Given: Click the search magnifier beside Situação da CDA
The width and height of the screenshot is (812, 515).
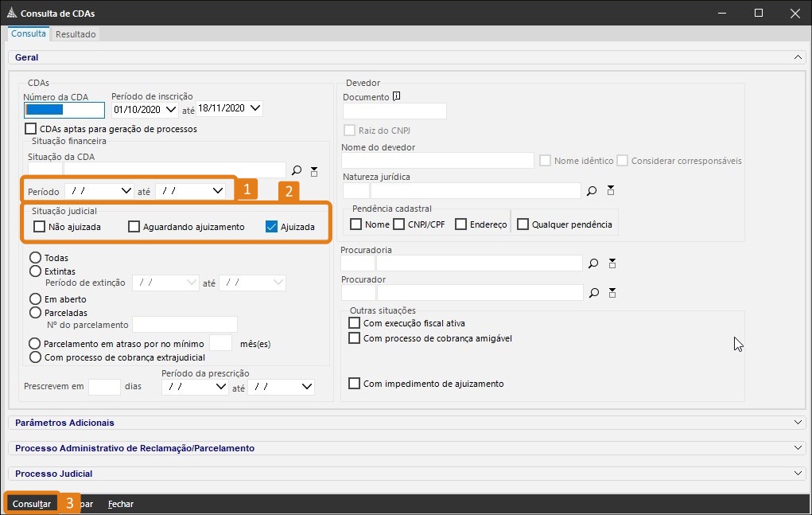Looking at the screenshot, I should coord(297,170).
